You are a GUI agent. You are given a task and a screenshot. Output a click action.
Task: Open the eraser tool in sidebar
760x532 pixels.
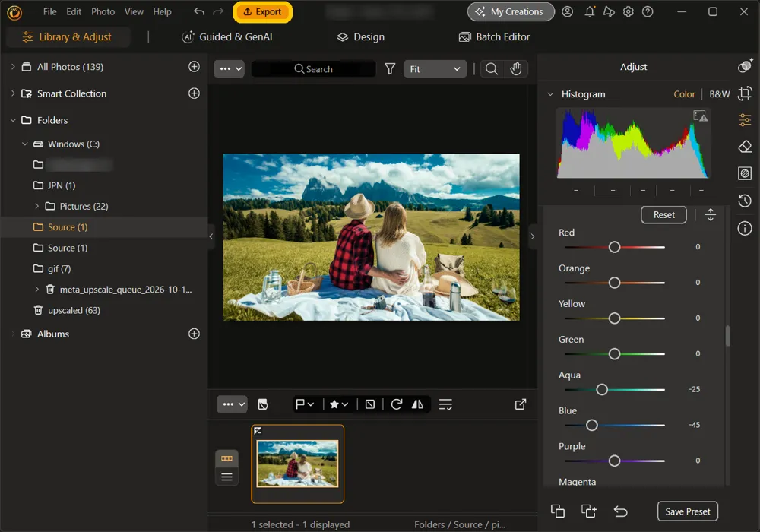coord(745,147)
